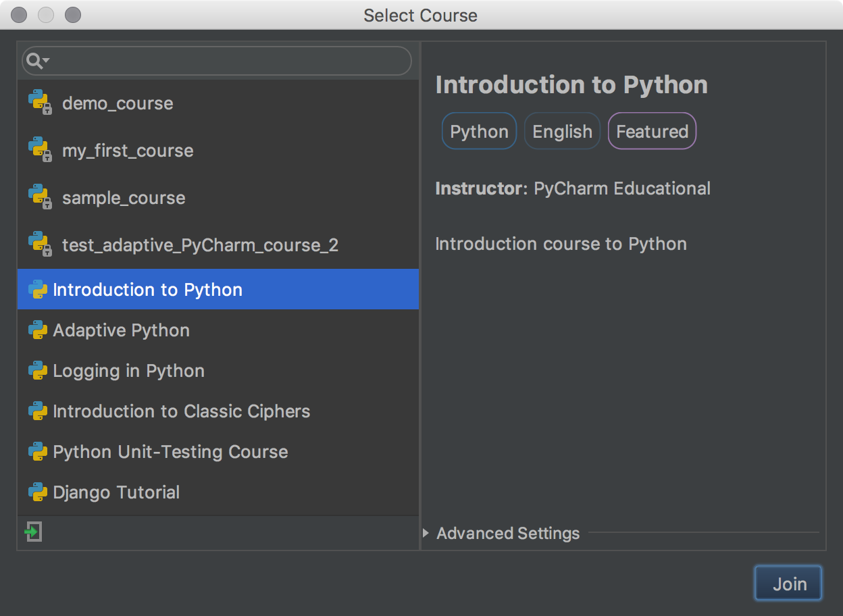Click the Python icon next to sample_course
The height and width of the screenshot is (616, 843).
[40, 197]
